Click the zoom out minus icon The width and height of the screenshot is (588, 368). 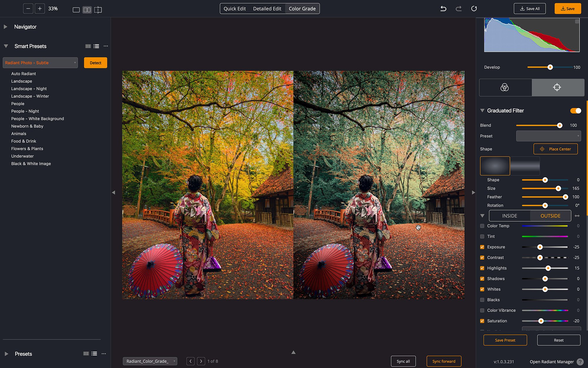(x=28, y=9)
